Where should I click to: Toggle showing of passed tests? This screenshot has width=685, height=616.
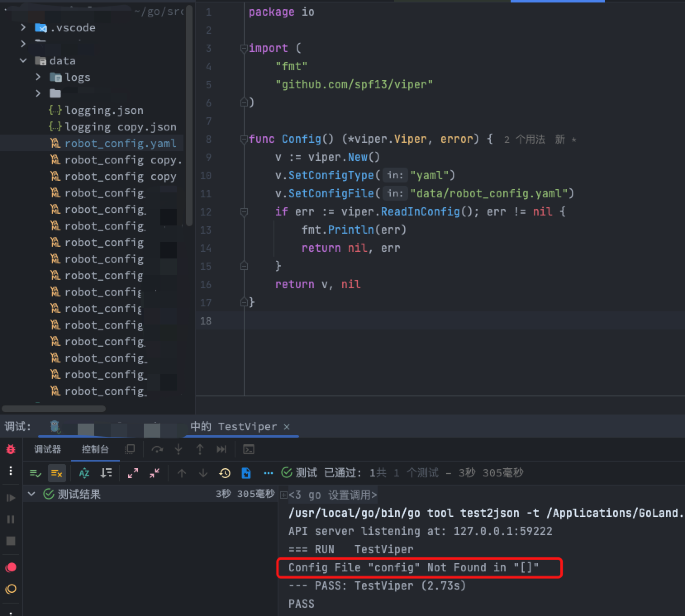tap(35, 473)
